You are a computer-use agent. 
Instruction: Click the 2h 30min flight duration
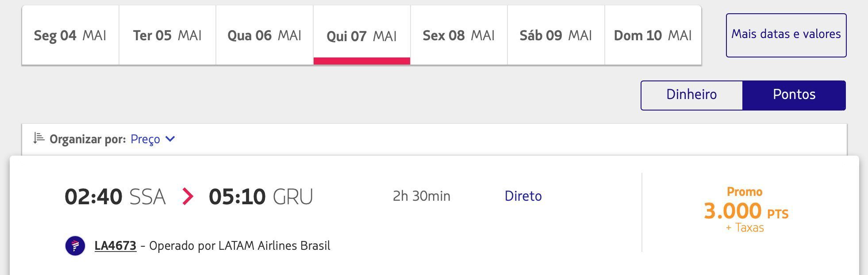tap(422, 196)
